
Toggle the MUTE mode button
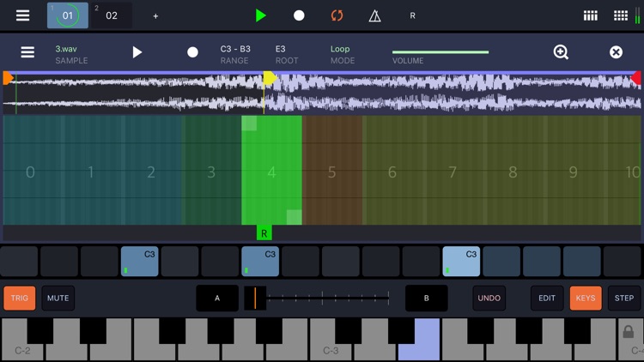pos(58,298)
